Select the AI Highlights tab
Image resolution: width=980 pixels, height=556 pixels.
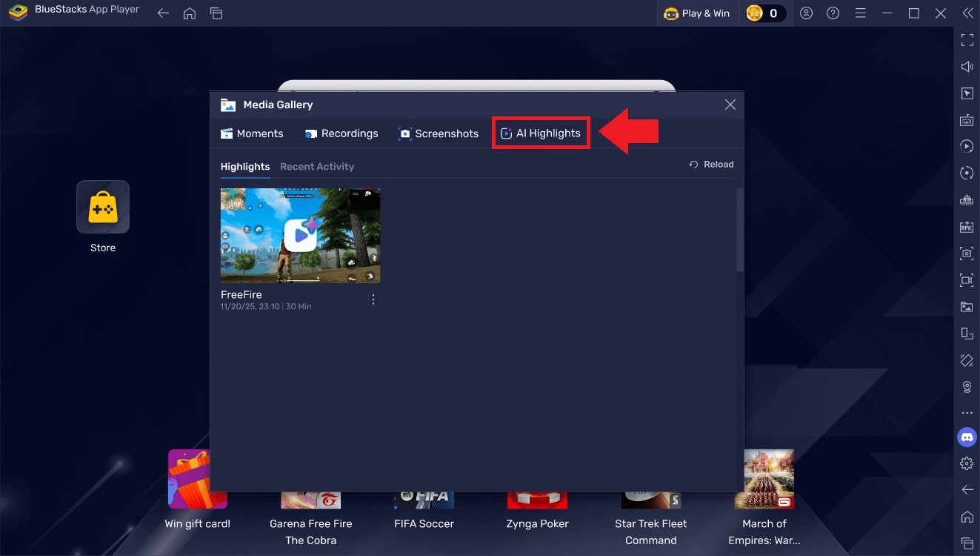(x=541, y=133)
